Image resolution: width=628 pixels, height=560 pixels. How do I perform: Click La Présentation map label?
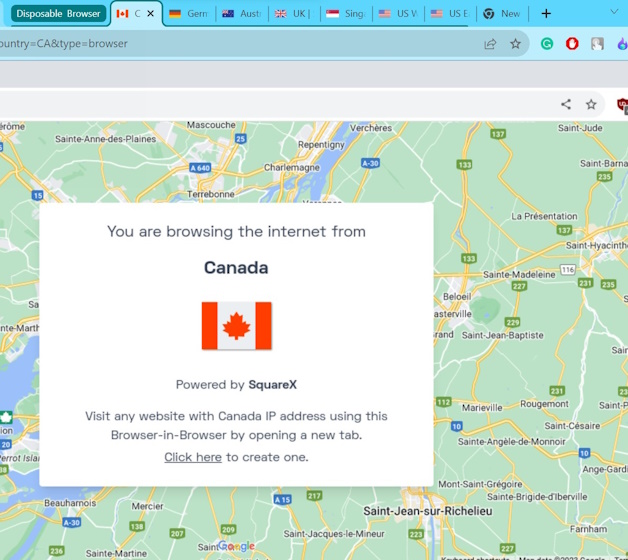coord(544,216)
